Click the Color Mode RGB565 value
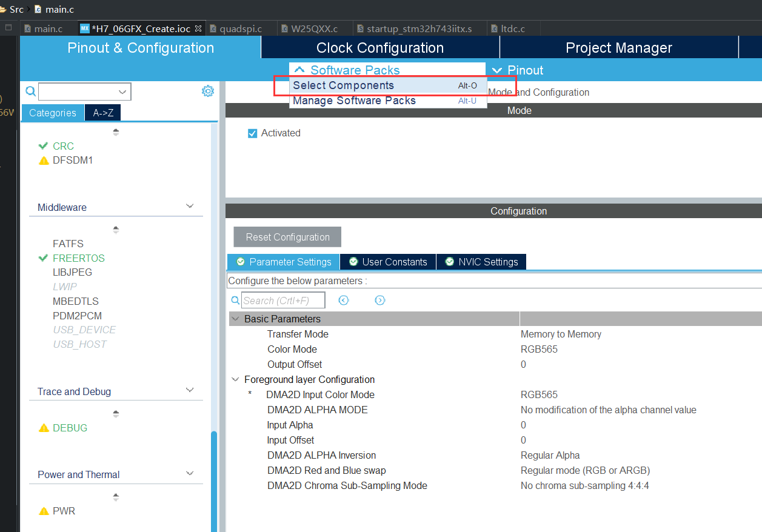This screenshot has width=762, height=532. [x=539, y=349]
